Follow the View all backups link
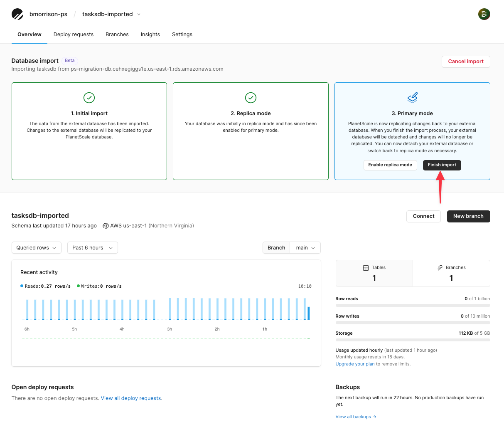 pos(356,417)
